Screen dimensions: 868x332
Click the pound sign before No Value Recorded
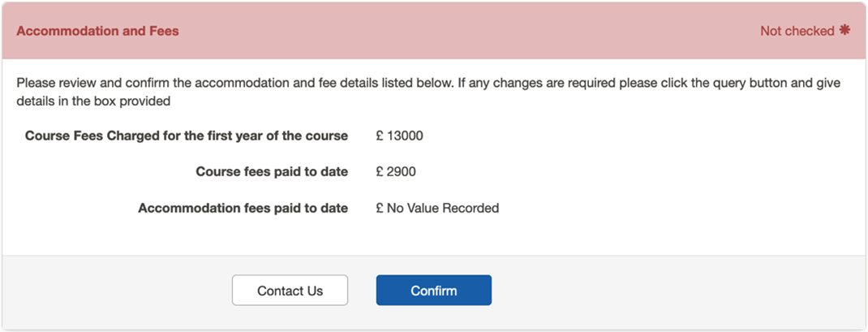tap(380, 208)
